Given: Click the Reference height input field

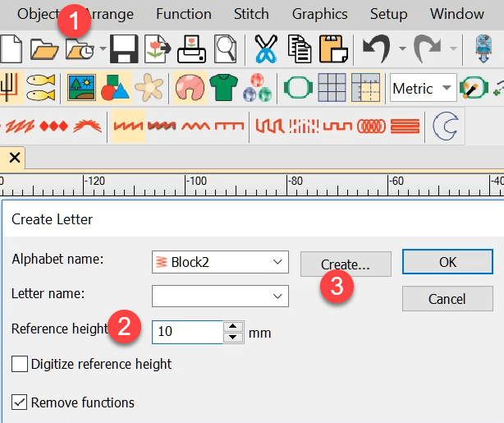Looking at the screenshot, I should 187,333.
